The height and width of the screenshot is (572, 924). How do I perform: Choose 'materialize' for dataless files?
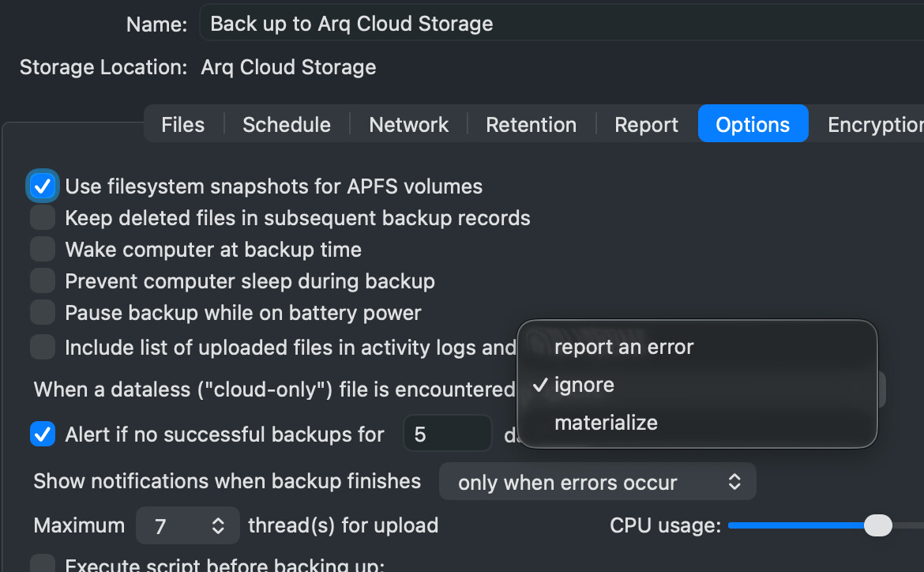coord(606,423)
